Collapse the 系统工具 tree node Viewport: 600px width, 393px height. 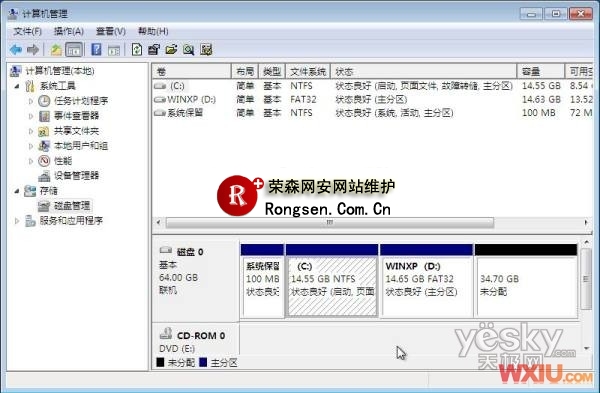tap(17, 86)
